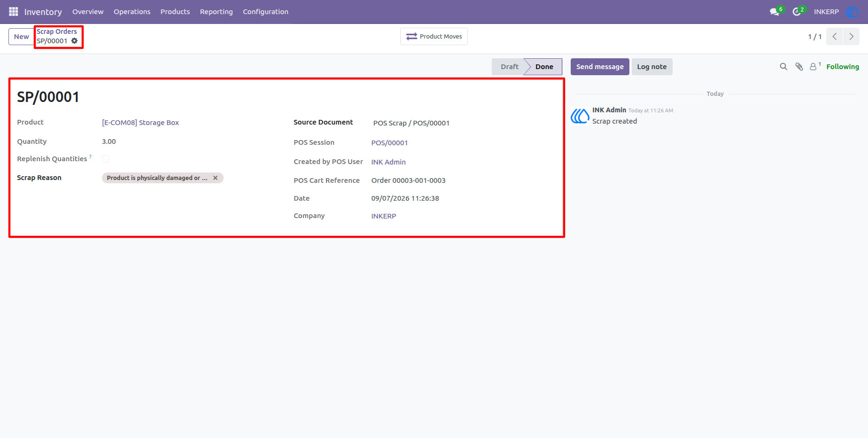Click the Scrap created message text

(614, 121)
